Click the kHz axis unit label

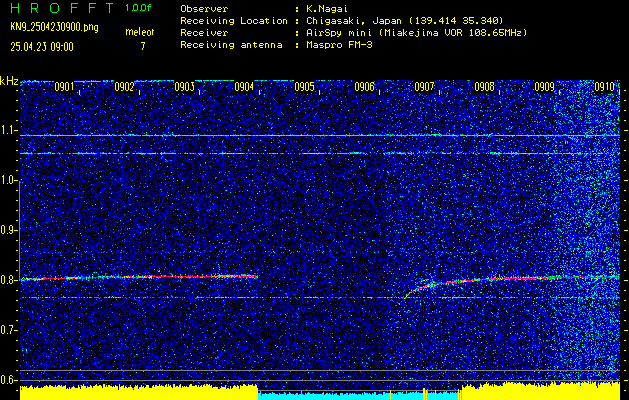(x=9, y=81)
